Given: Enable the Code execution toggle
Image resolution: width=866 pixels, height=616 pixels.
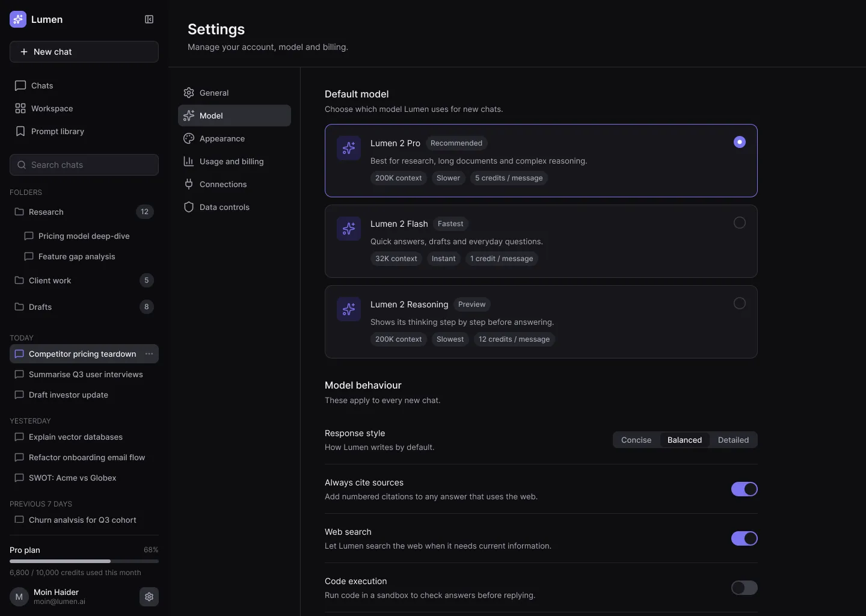Looking at the screenshot, I should [745, 588].
